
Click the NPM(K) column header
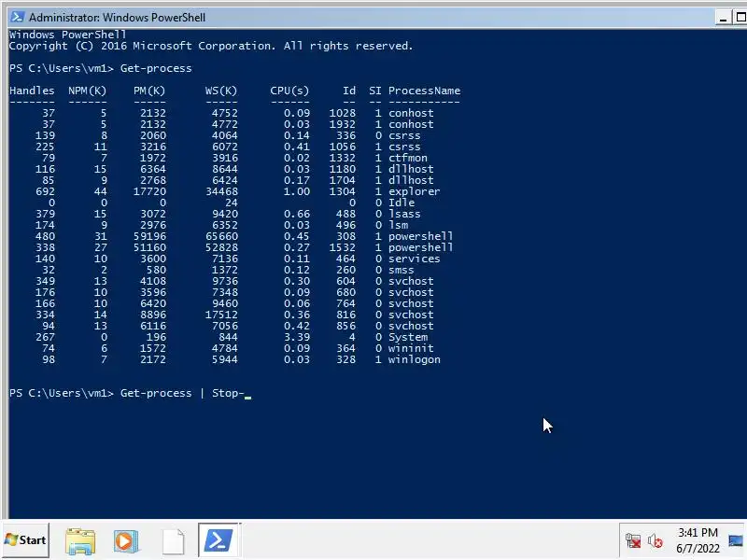click(87, 91)
